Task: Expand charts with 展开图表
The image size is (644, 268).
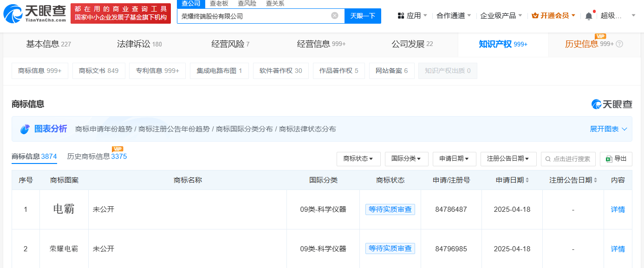Action: (608, 129)
